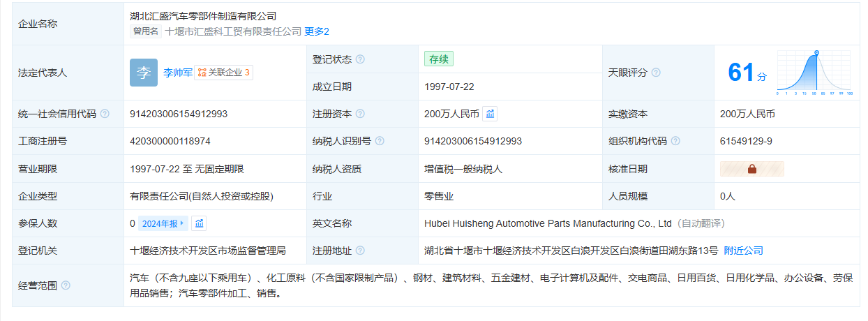Open help icon next to 天眼评分
Image resolution: width=868 pixels, height=321 pixels.
click(x=656, y=73)
